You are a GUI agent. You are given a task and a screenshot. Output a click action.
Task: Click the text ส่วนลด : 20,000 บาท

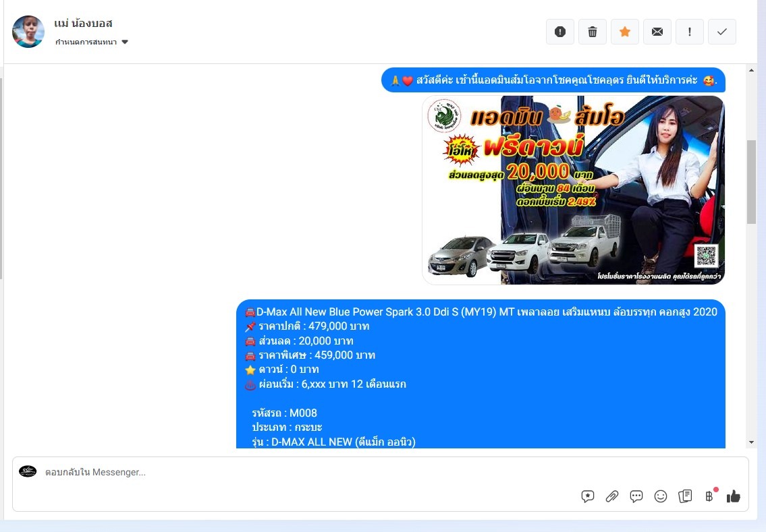pos(306,341)
